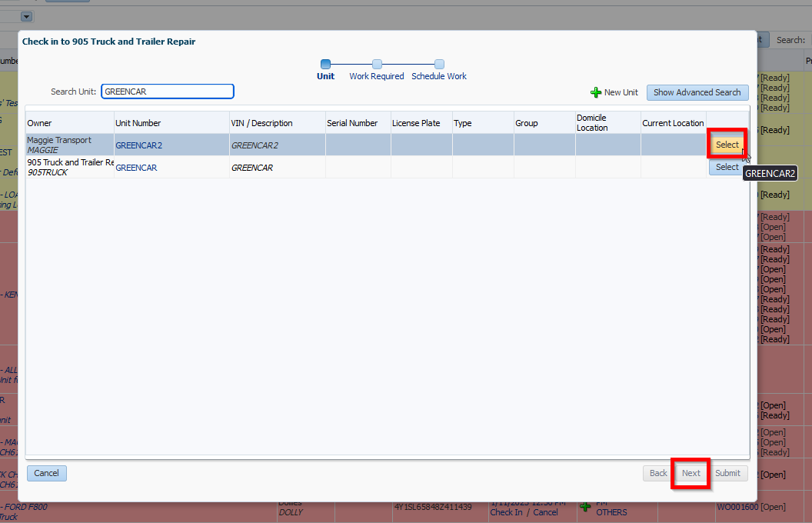Open the GREENCAR unit number link
The width and height of the screenshot is (812, 523).
(x=136, y=168)
